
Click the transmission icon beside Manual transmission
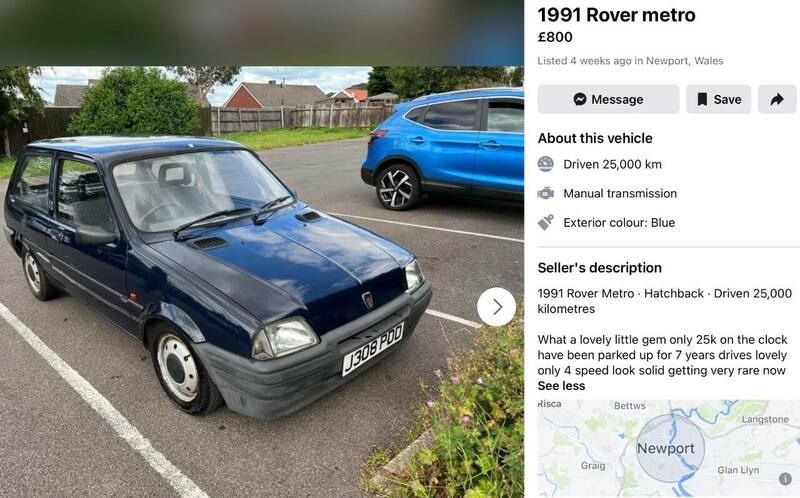[545, 193]
